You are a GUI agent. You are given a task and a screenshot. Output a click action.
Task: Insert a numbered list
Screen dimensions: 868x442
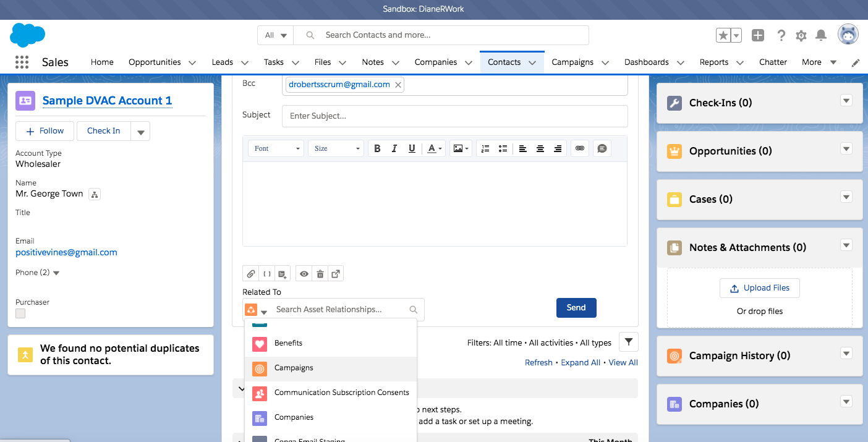pyautogui.click(x=485, y=148)
